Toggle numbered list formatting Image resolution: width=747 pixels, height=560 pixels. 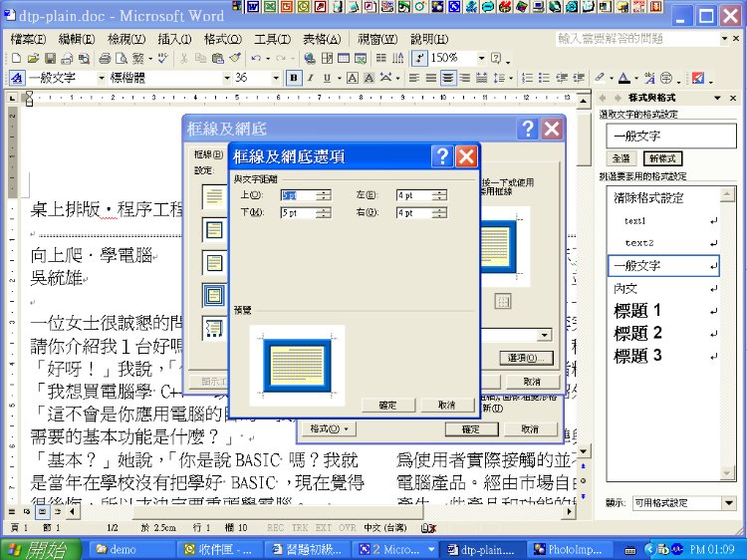527,78
